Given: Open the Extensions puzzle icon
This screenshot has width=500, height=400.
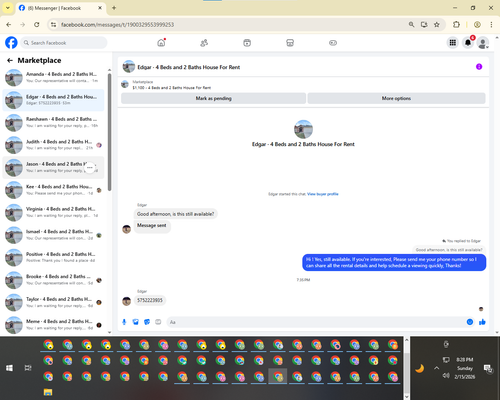Looking at the screenshot, I should pos(456,24).
